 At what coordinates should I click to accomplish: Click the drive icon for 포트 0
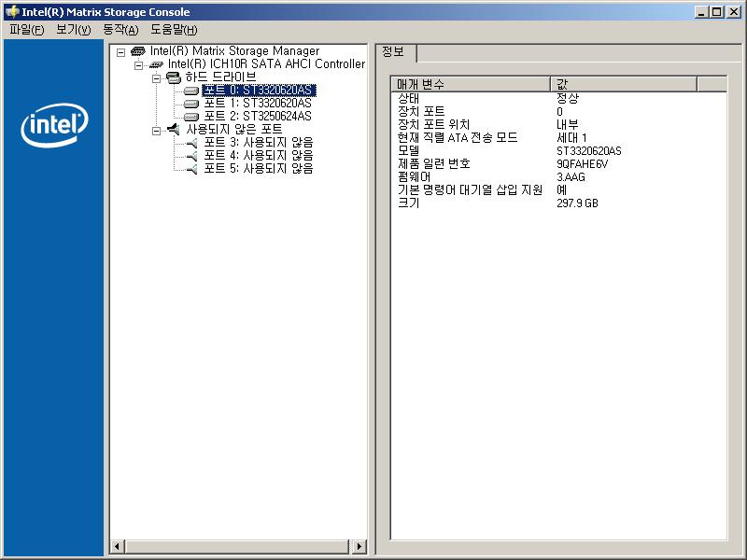(x=191, y=91)
